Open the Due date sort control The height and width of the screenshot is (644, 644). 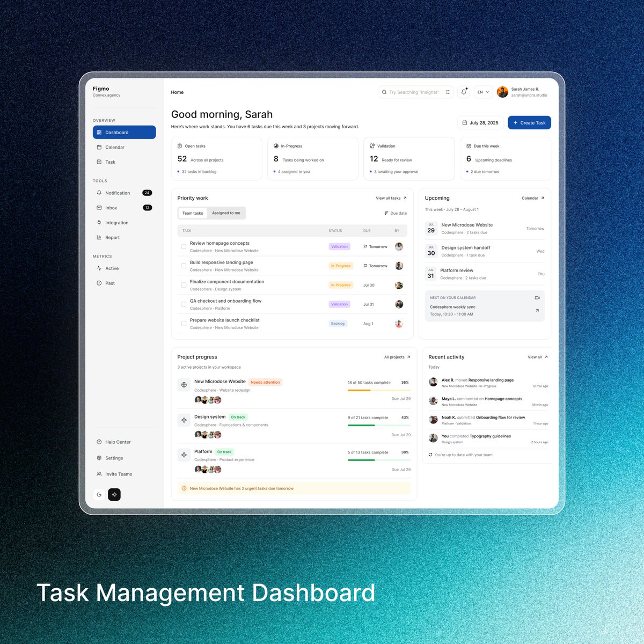pos(396,213)
